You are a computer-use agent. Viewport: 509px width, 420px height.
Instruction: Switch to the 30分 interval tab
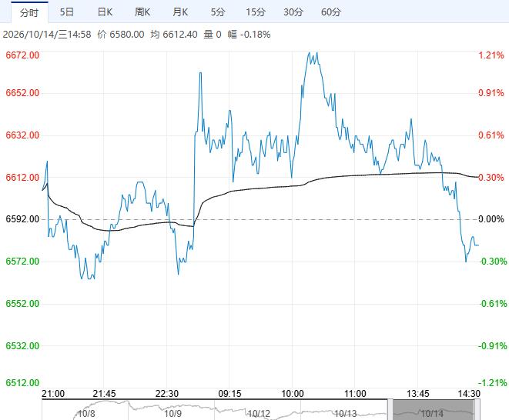(293, 12)
